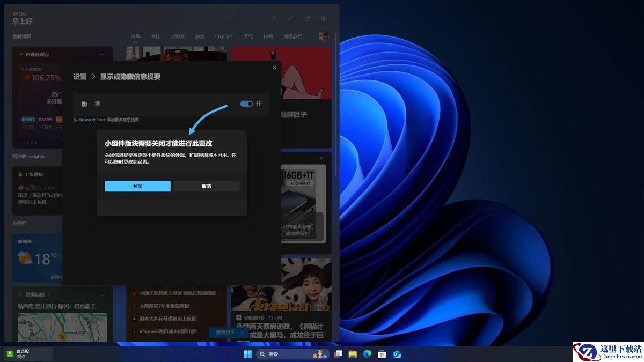This screenshot has height=362, width=644.
Task: Close the 16GB+1T tablet ad card
Action: 321,158
